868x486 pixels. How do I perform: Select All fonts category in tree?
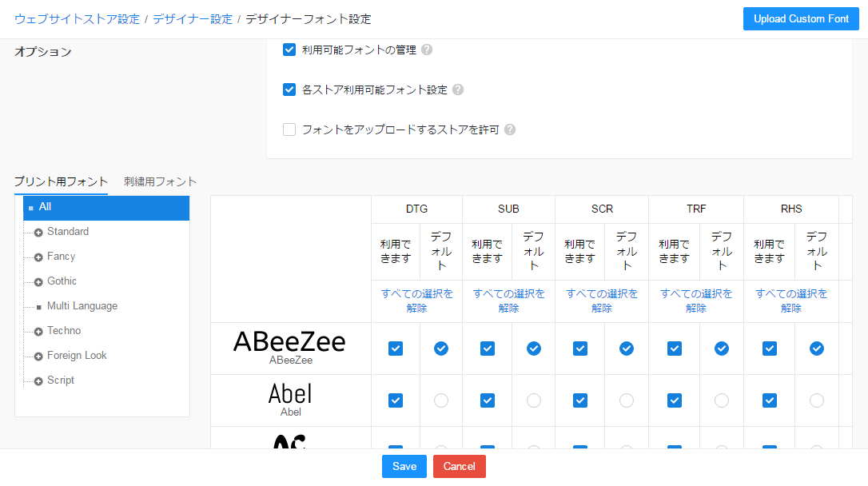[45, 207]
